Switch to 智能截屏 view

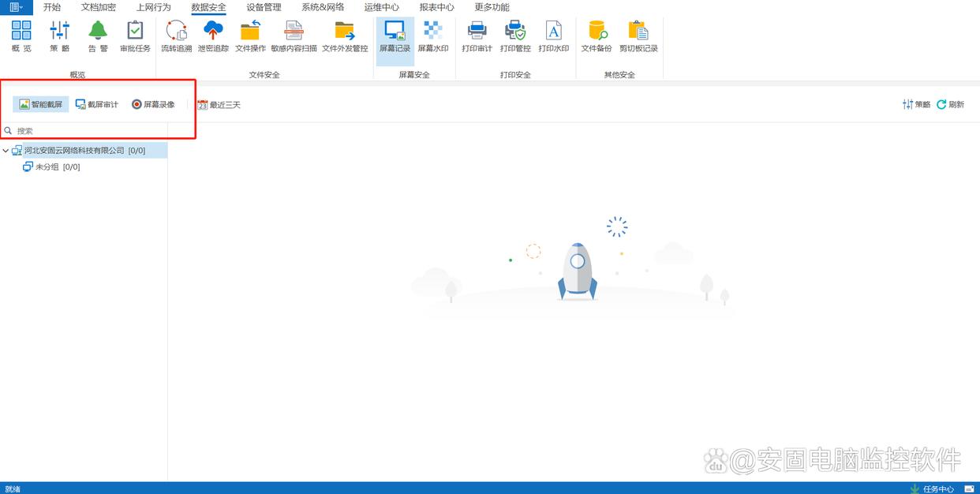(40, 104)
